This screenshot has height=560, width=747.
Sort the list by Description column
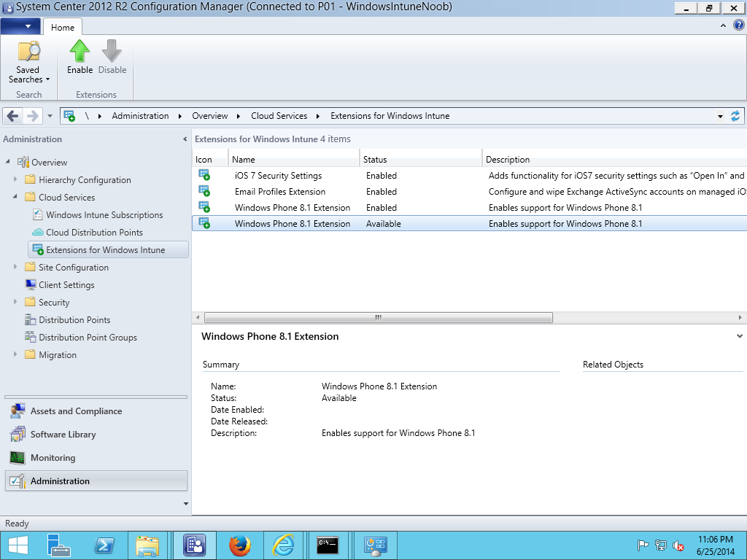[x=614, y=160]
